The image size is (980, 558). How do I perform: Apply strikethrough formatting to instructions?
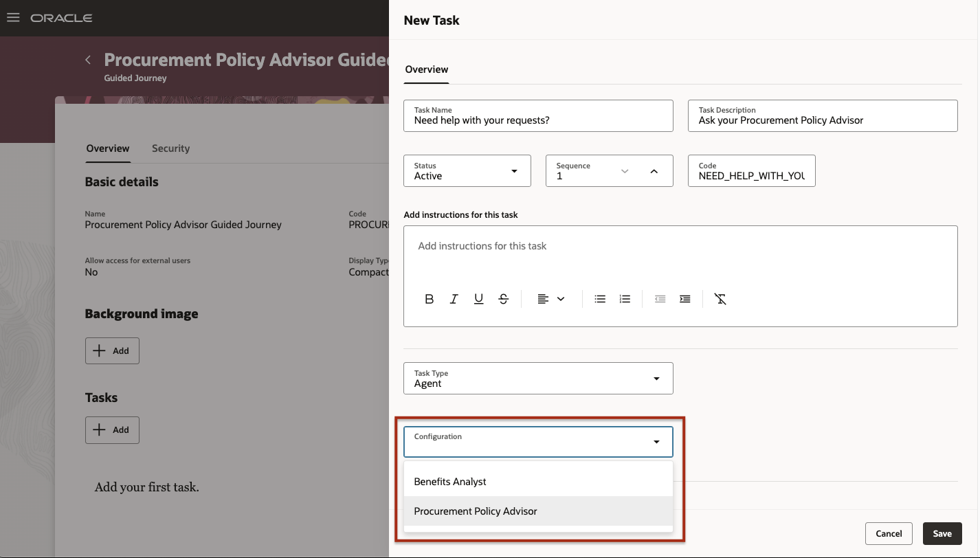(x=504, y=299)
